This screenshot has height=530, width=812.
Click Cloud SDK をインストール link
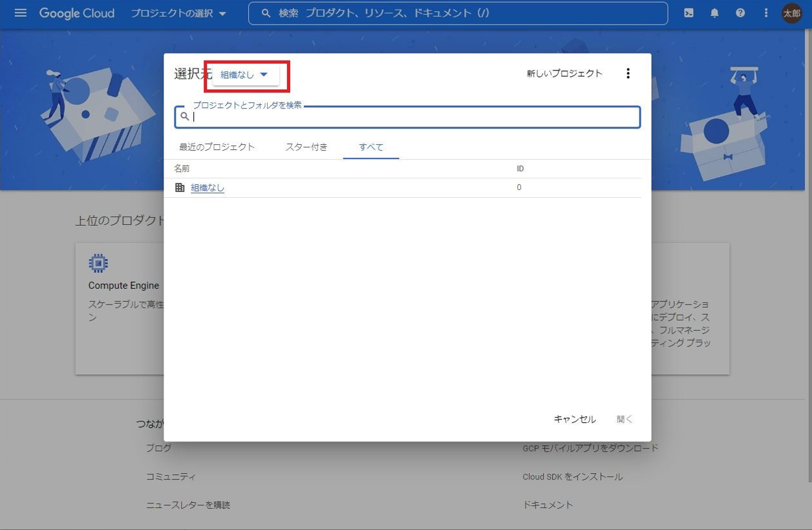point(573,476)
